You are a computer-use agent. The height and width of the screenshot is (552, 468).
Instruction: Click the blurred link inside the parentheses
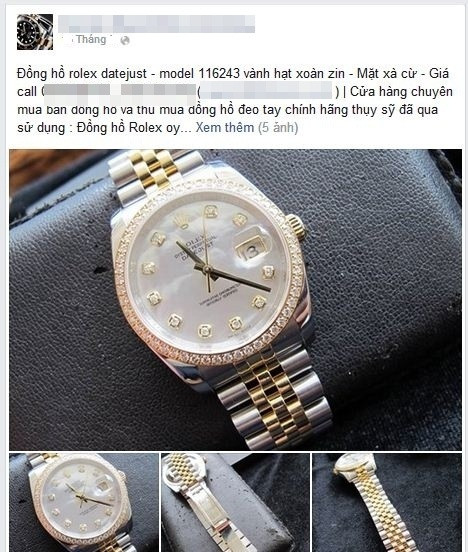click(x=267, y=90)
